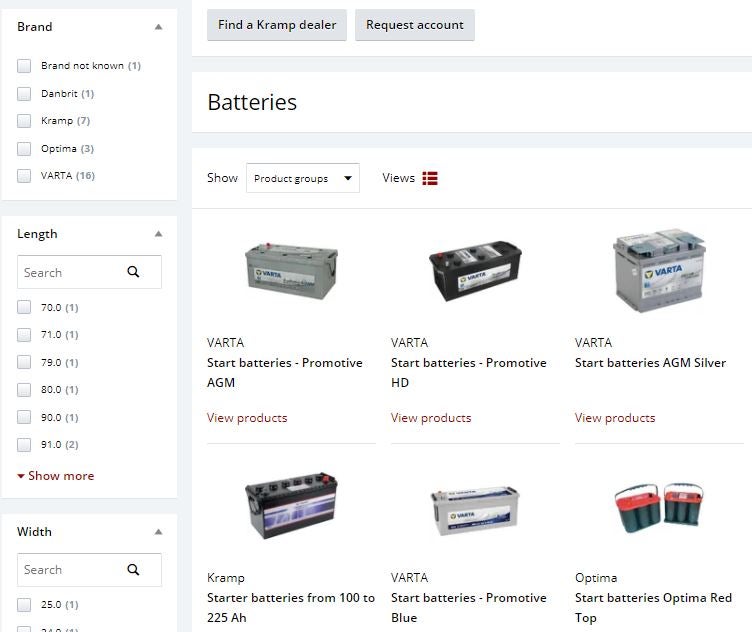
Task: Collapse the Length filter panel arrow
Action: click(x=158, y=234)
